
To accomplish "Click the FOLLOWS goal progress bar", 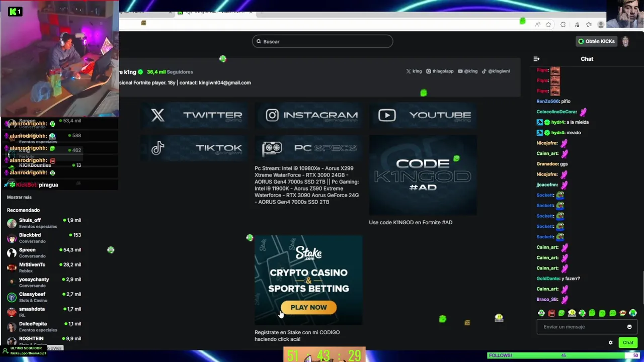I will pyautogui.click(x=565, y=355).
